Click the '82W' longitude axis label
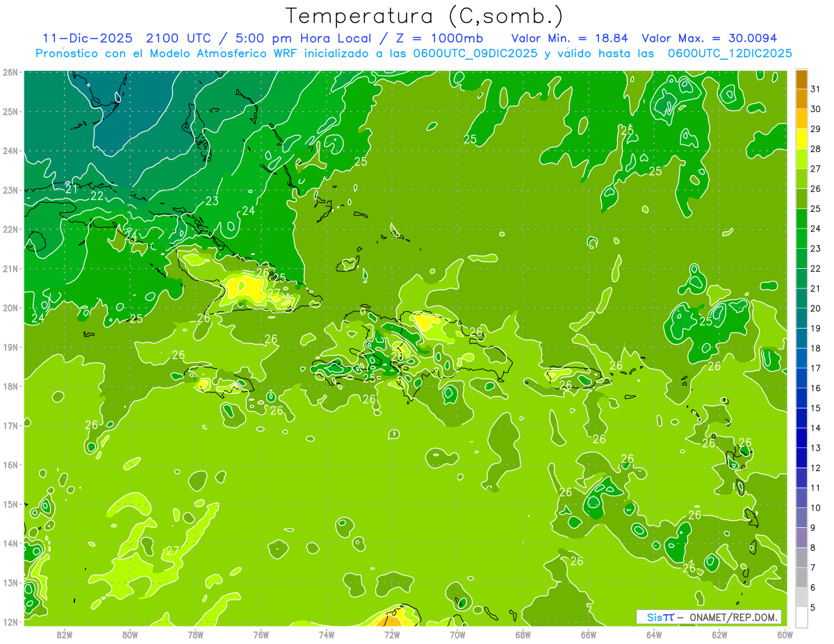Viewport: 834px width, 644px height. click(x=65, y=634)
